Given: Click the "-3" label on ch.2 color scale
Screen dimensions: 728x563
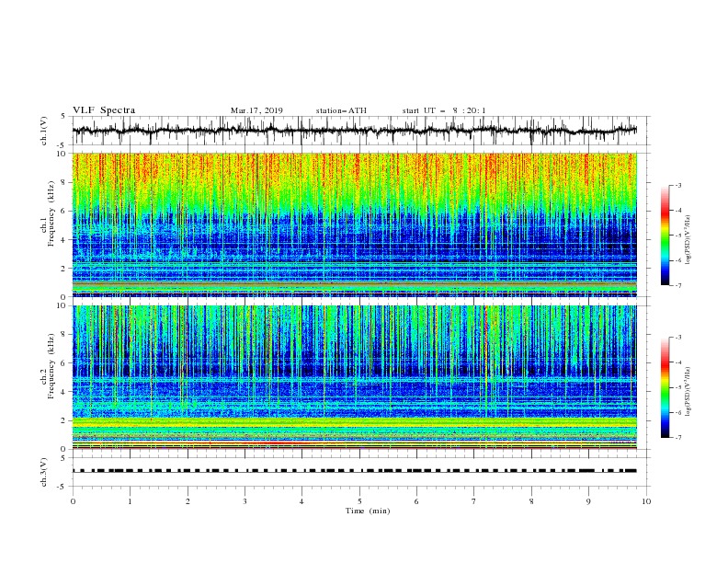Looking at the screenshot, I should [x=677, y=338].
